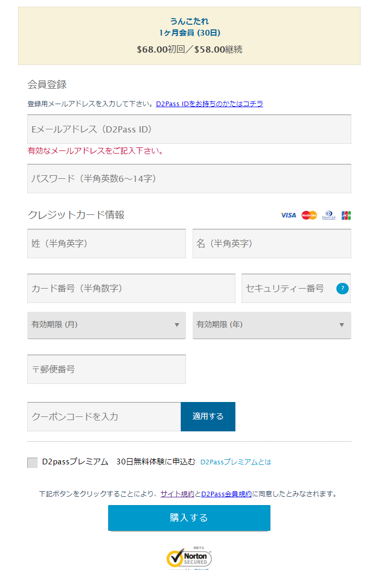Click the JCB card logo
Image resolution: width=392 pixels, height=570 pixels.
pos(346,215)
